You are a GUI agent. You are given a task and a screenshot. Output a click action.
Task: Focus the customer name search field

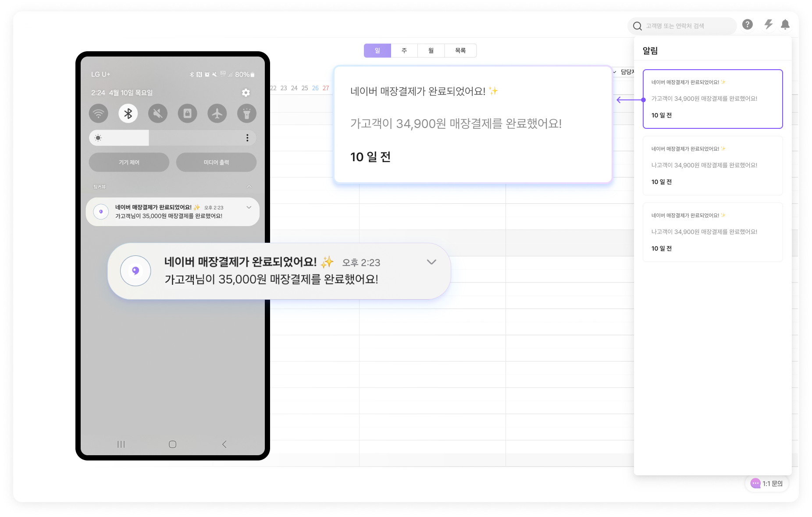[x=682, y=26]
